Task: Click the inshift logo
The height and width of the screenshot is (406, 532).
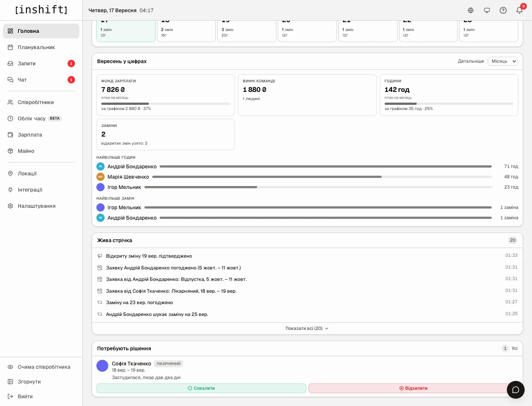Action: tap(41, 10)
